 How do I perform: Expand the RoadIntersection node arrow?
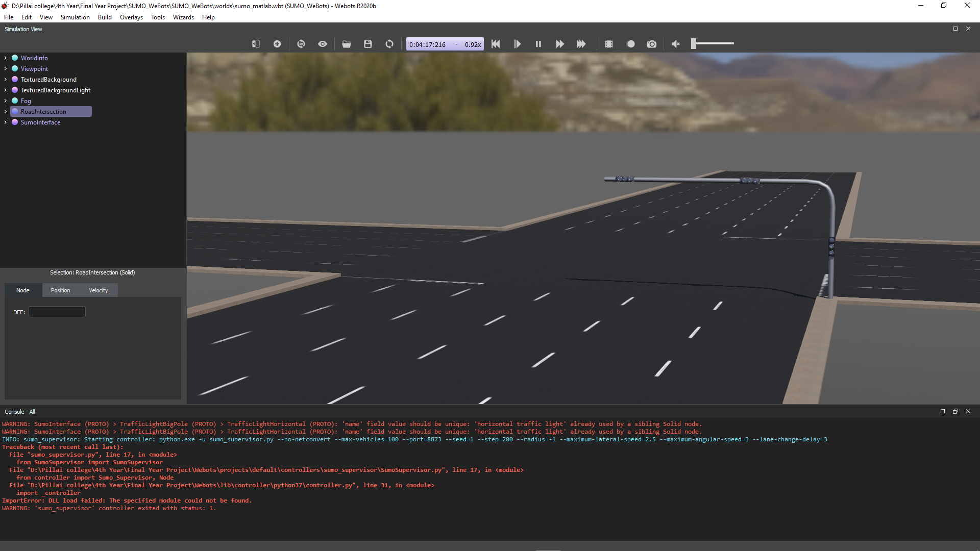point(6,112)
